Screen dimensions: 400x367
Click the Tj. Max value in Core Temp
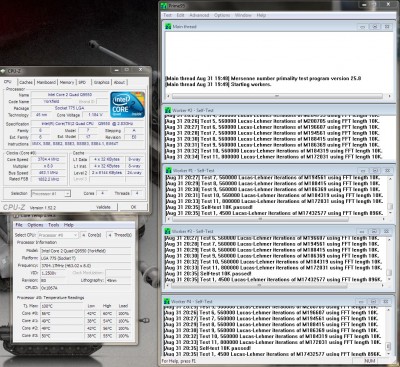tap(62, 306)
